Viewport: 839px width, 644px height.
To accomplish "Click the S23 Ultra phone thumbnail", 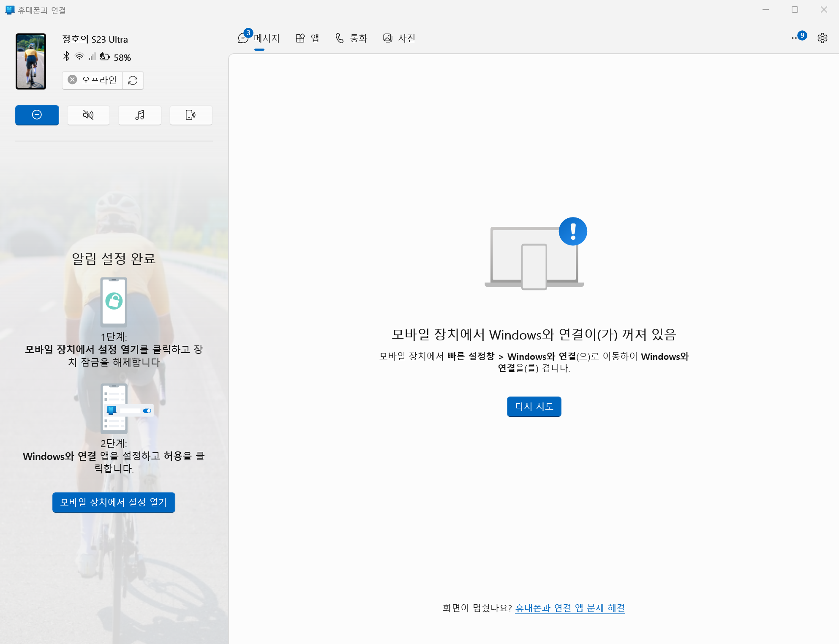I will point(31,61).
